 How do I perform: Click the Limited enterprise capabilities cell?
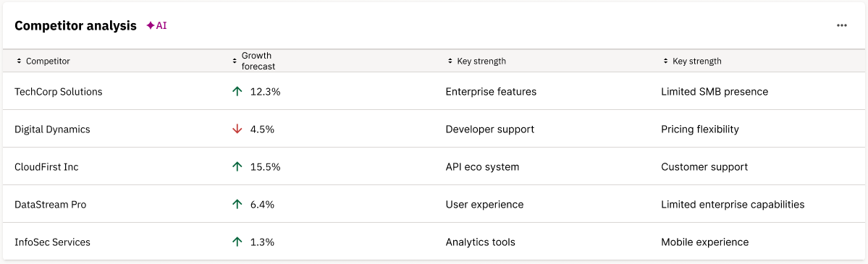733,204
